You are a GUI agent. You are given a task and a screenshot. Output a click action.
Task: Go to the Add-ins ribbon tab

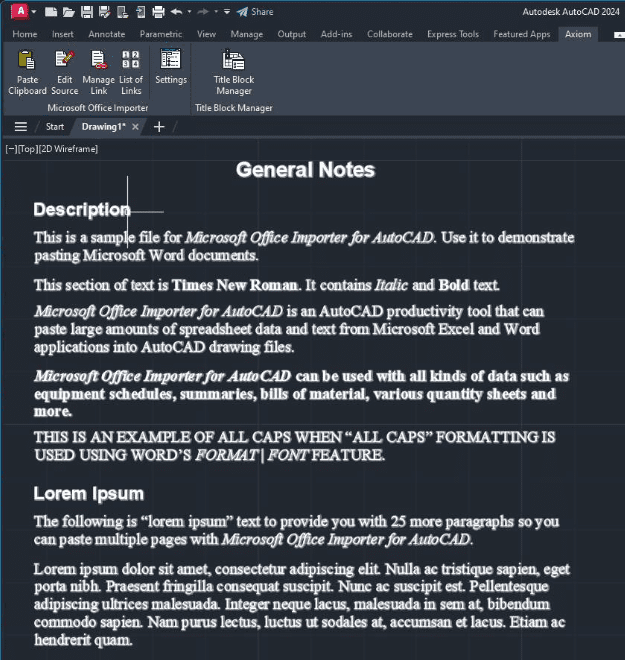(336, 34)
